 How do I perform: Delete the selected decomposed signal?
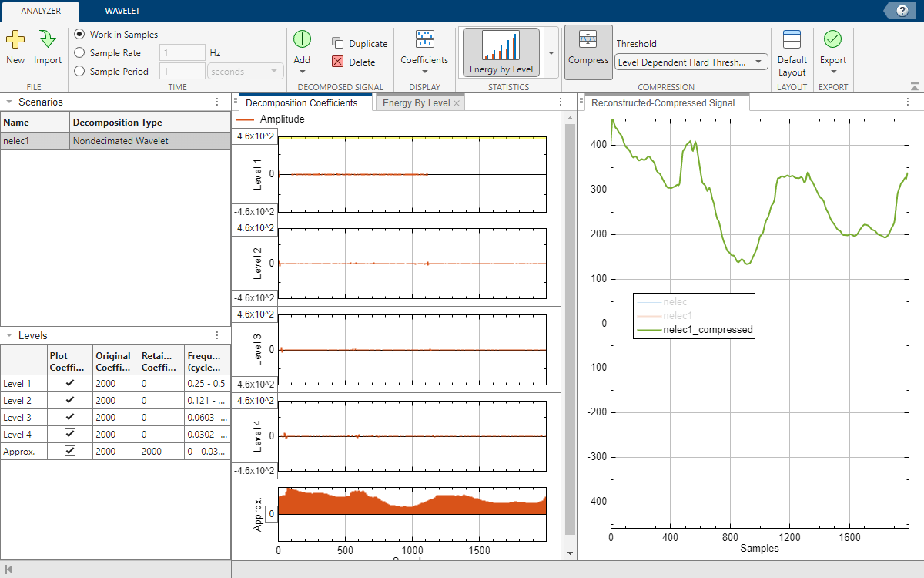point(353,62)
